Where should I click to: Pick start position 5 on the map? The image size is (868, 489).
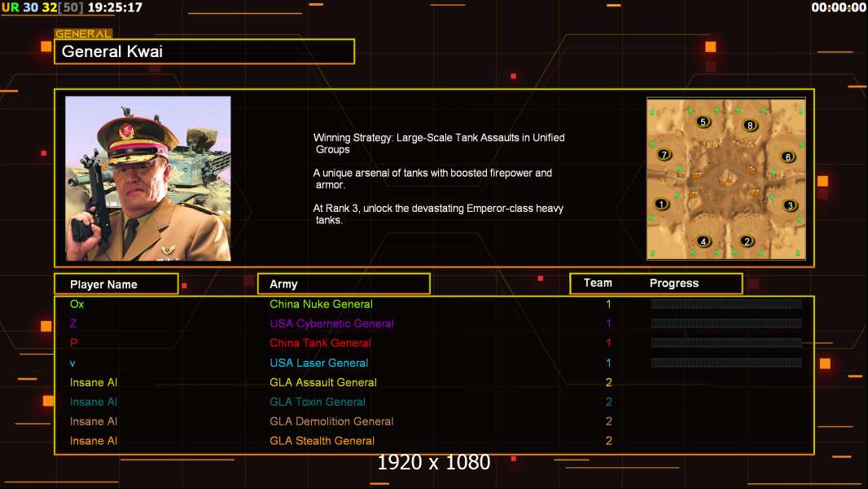[703, 121]
